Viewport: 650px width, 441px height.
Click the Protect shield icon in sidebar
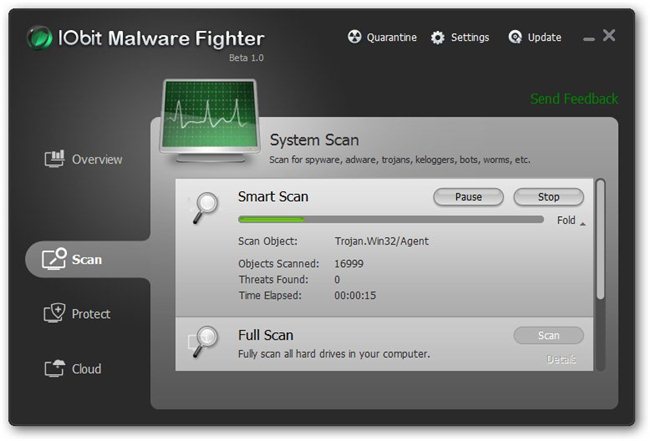click(x=54, y=313)
